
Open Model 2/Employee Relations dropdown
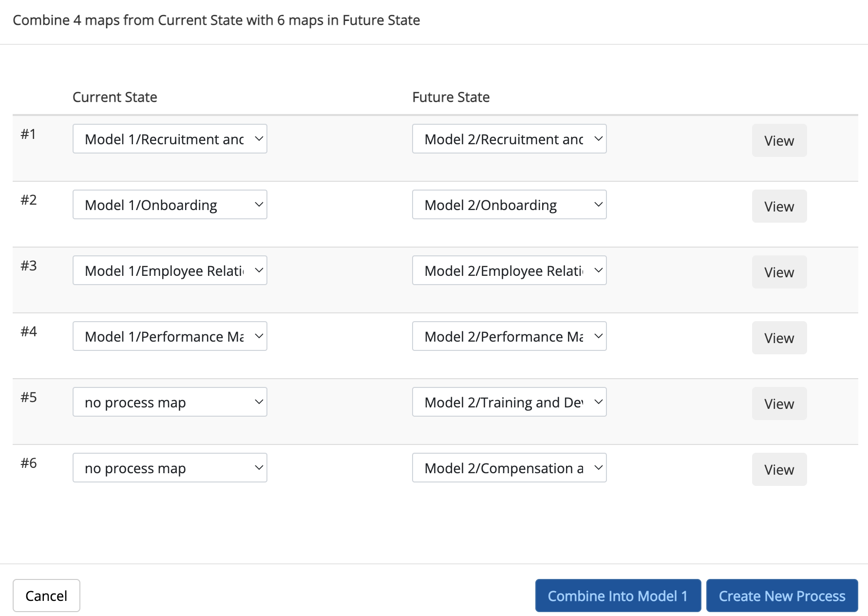pos(509,270)
